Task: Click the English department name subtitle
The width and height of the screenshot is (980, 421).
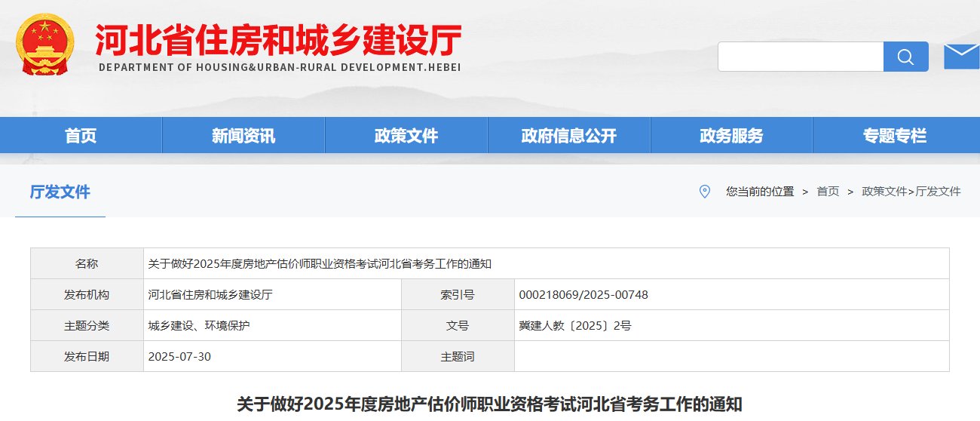Action: click(279, 67)
